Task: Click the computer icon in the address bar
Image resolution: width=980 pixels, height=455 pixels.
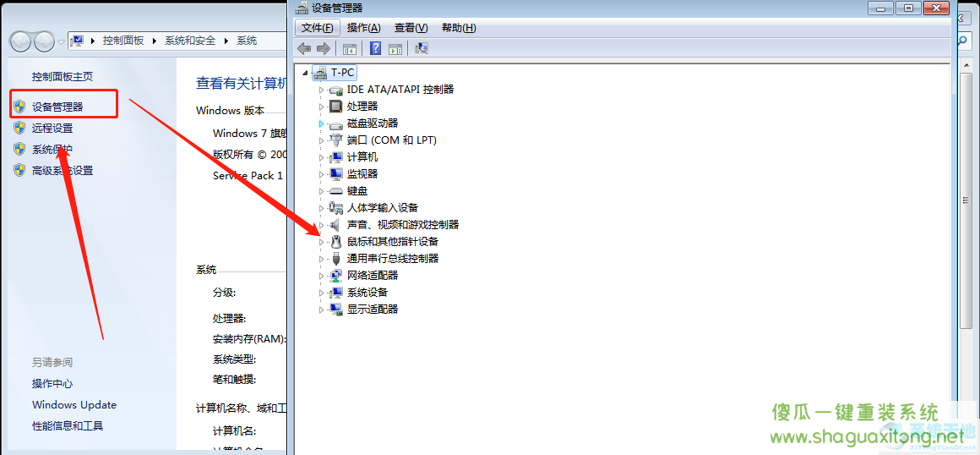Action: click(x=78, y=41)
